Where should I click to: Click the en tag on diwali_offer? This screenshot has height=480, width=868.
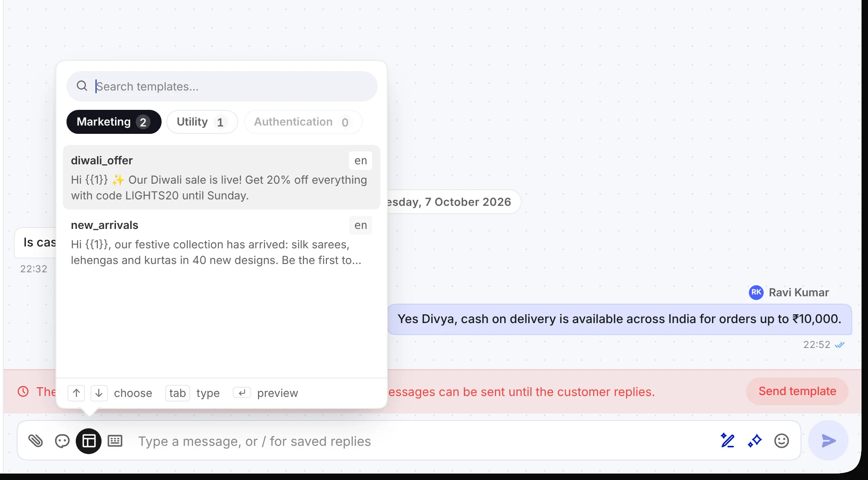pyautogui.click(x=360, y=161)
